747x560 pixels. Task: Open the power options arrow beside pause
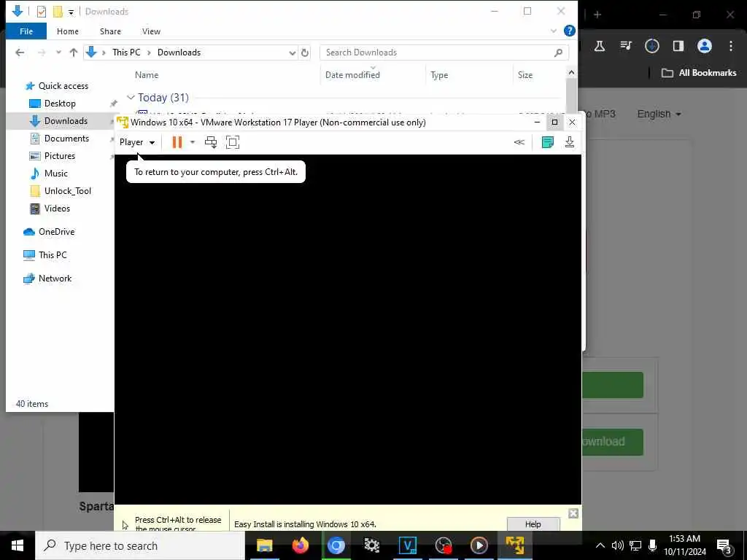pos(193,142)
